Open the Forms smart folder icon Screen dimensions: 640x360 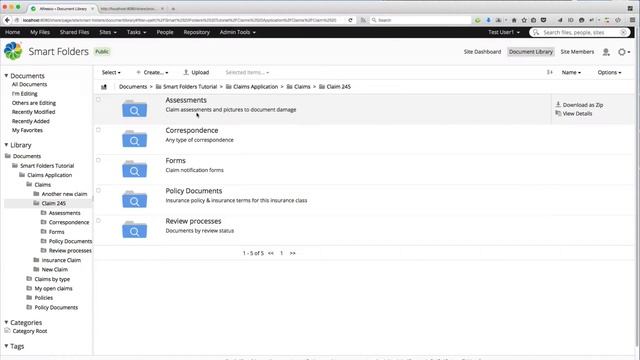coord(134,169)
